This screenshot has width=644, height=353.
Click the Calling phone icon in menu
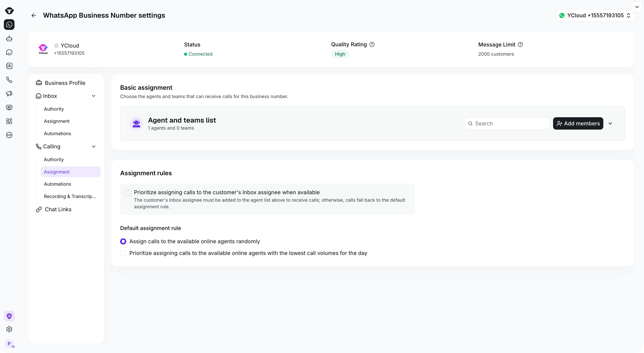pos(39,146)
